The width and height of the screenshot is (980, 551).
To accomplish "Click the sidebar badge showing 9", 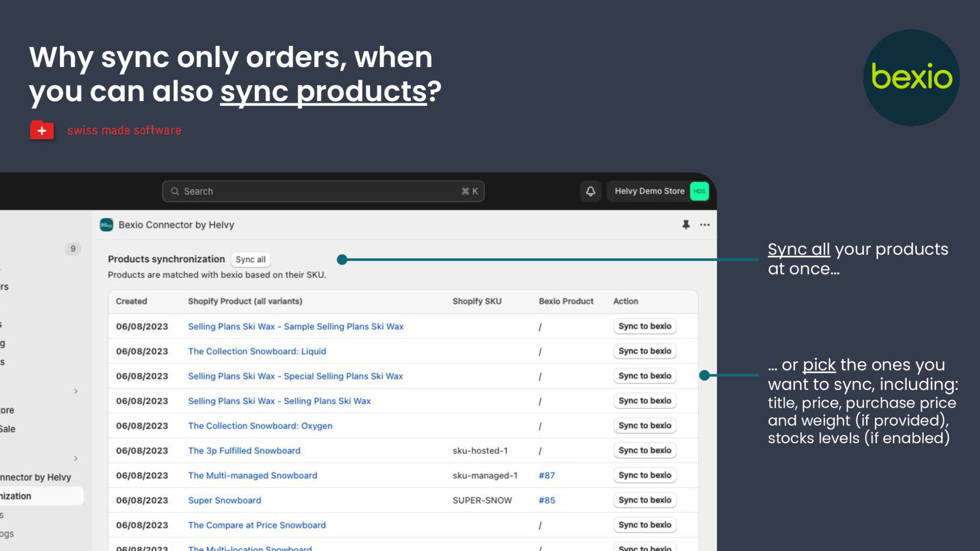I will [x=73, y=249].
